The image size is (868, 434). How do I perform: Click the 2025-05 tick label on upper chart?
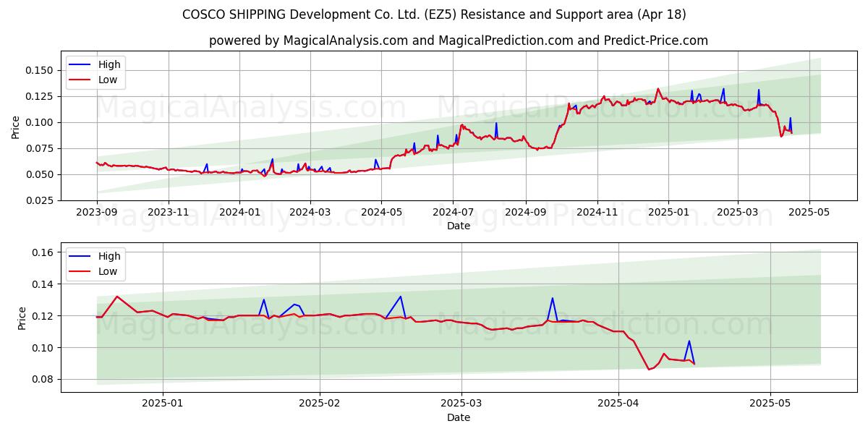[809, 213]
